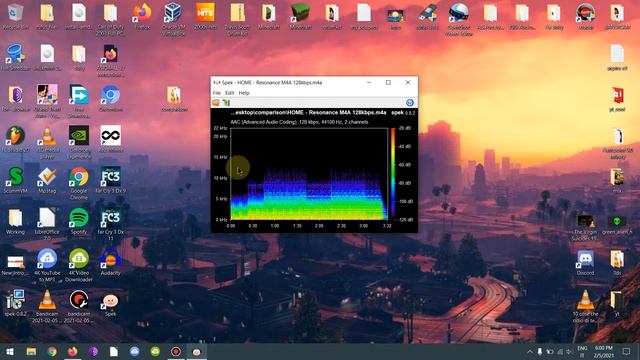Click the AAC codec info text in Spek
The image size is (640, 360).
click(x=299, y=122)
